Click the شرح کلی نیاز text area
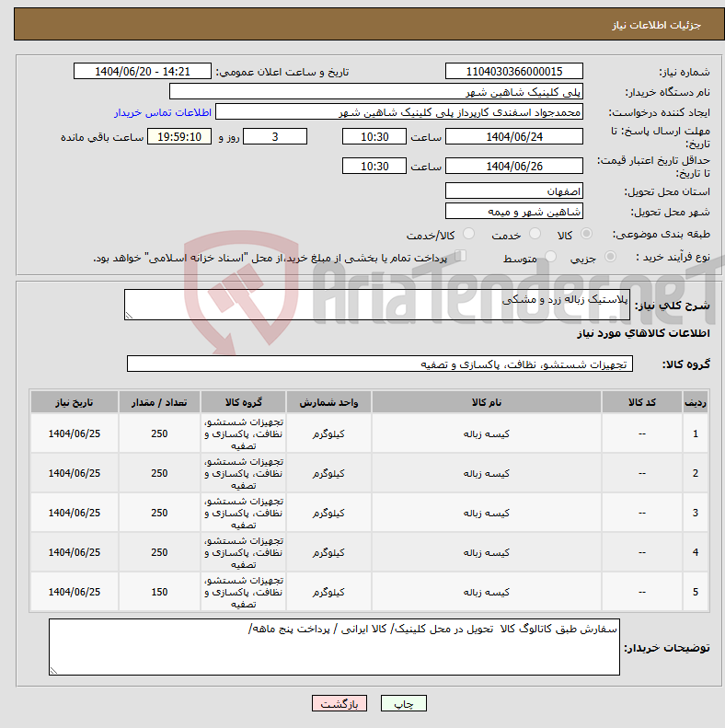 (377, 305)
